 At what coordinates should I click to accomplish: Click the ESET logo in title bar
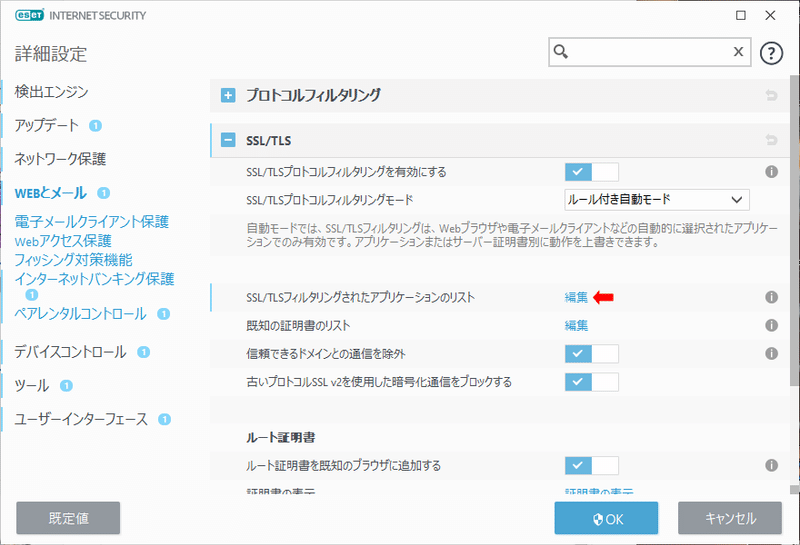[x=30, y=15]
